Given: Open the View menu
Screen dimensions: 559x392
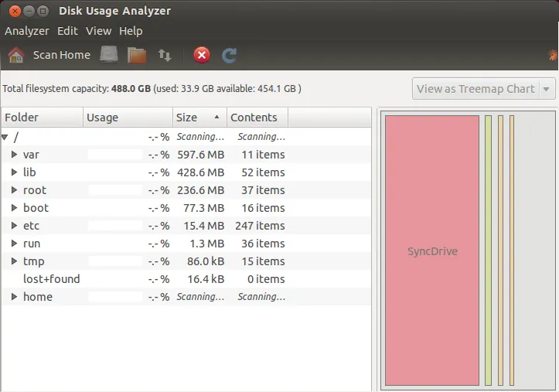Looking at the screenshot, I should click(x=98, y=31).
